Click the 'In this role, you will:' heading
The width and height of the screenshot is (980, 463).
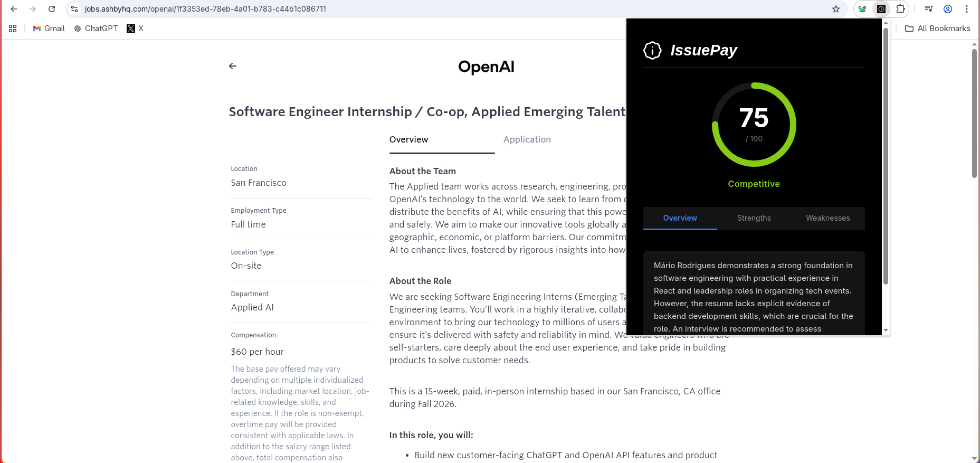[x=431, y=435]
